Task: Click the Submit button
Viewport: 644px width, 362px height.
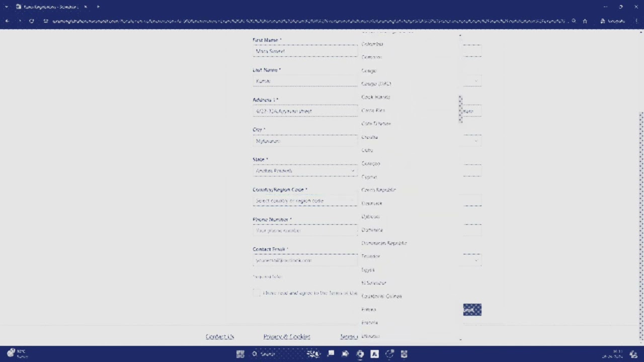Action: (x=472, y=310)
